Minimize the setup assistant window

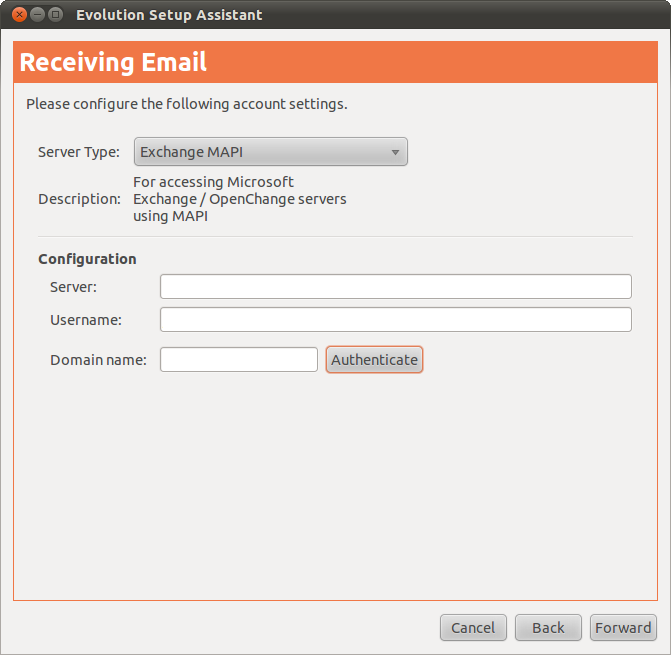(x=37, y=15)
